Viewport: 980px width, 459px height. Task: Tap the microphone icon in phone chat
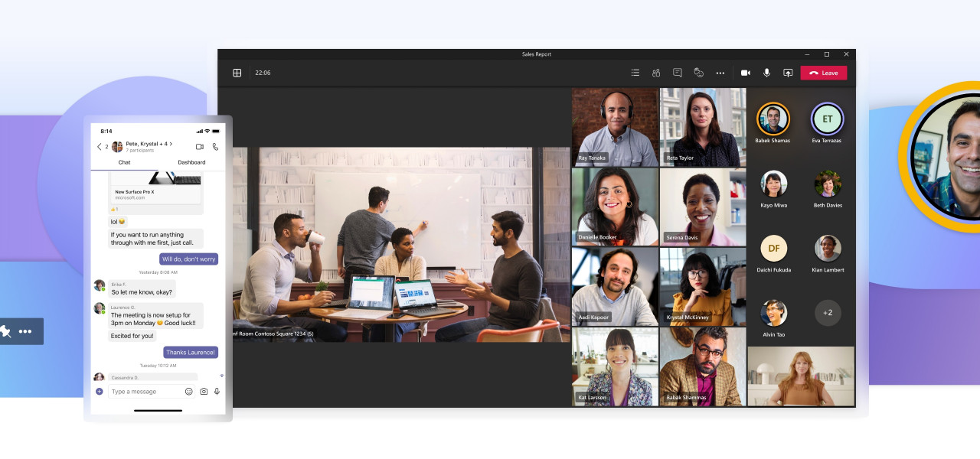pyautogui.click(x=217, y=392)
